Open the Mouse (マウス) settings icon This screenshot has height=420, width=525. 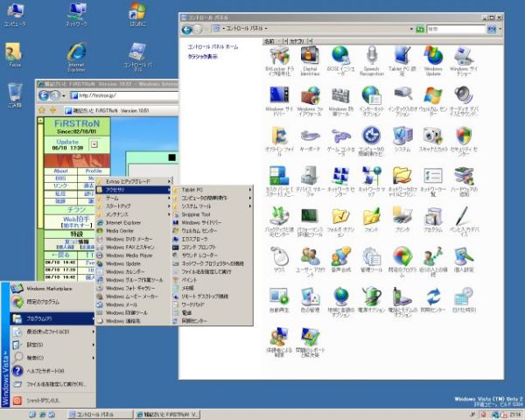point(279,261)
